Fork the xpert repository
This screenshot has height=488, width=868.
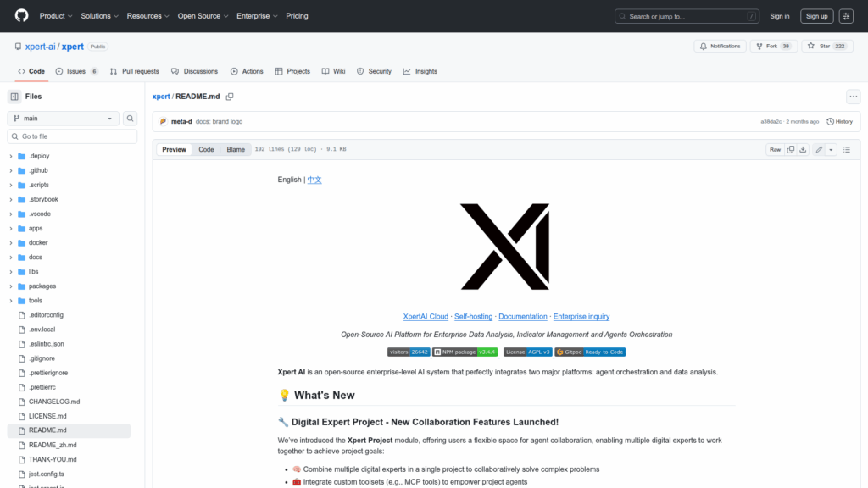773,46
